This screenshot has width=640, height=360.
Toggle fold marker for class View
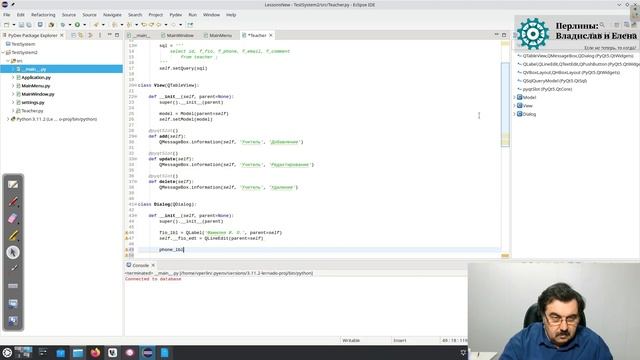(x=136, y=85)
